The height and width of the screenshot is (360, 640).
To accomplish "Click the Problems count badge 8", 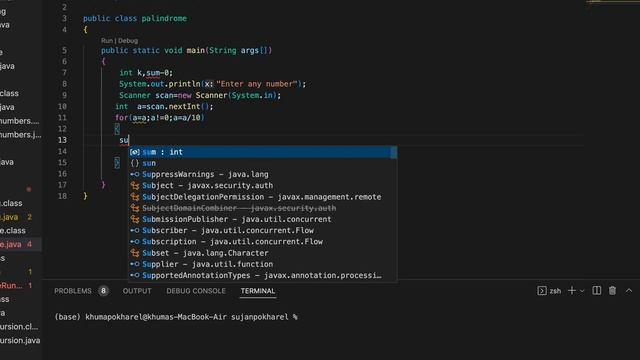I will point(103,291).
